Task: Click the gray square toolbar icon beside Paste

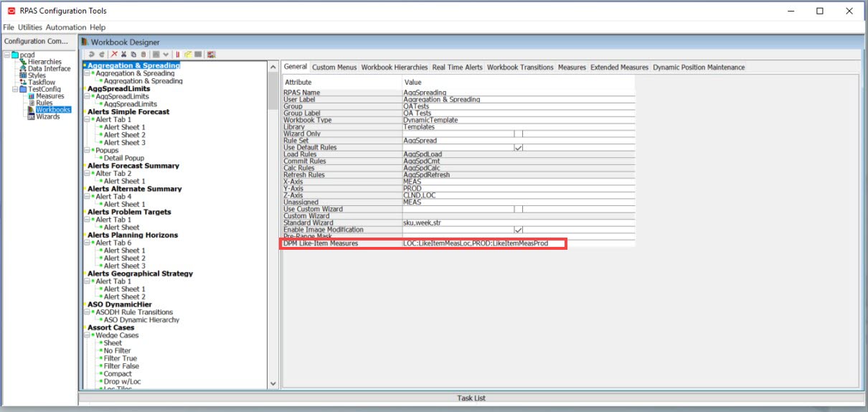Action: [x=156, y=55]
